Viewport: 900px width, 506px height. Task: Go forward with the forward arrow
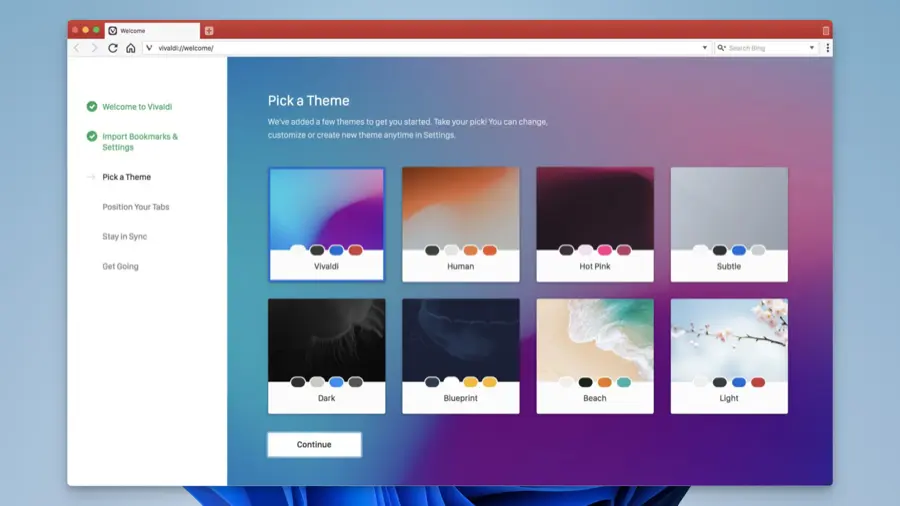coord(95,48)
